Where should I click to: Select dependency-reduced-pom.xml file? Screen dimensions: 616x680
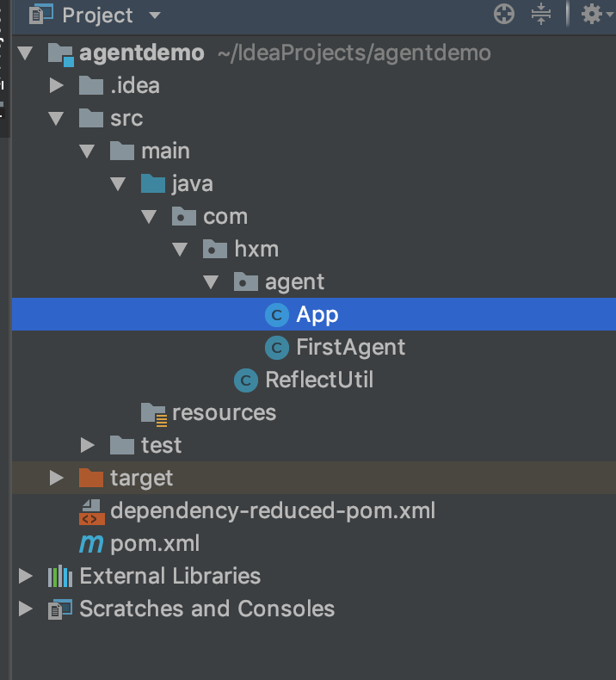point(272,510)
